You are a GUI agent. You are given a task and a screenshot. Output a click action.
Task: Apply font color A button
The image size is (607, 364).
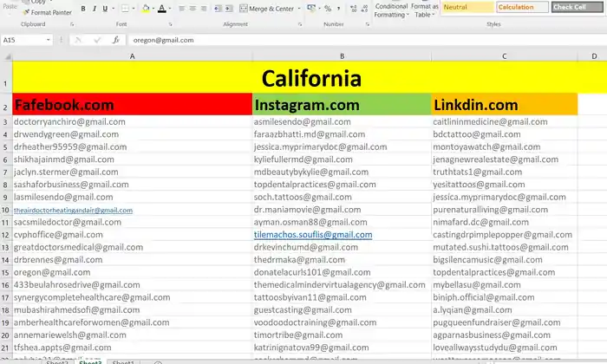click(x=162, y=9)
